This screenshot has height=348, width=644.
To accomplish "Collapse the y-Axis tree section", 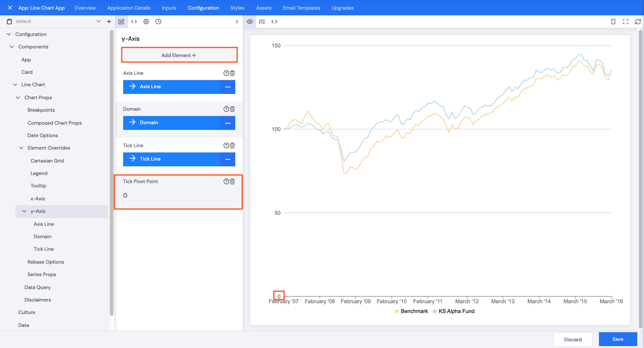I will 24,211.
